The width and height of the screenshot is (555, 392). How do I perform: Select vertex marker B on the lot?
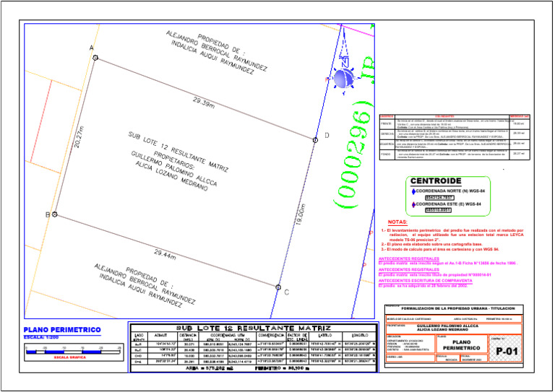click(x=54, y=214)
